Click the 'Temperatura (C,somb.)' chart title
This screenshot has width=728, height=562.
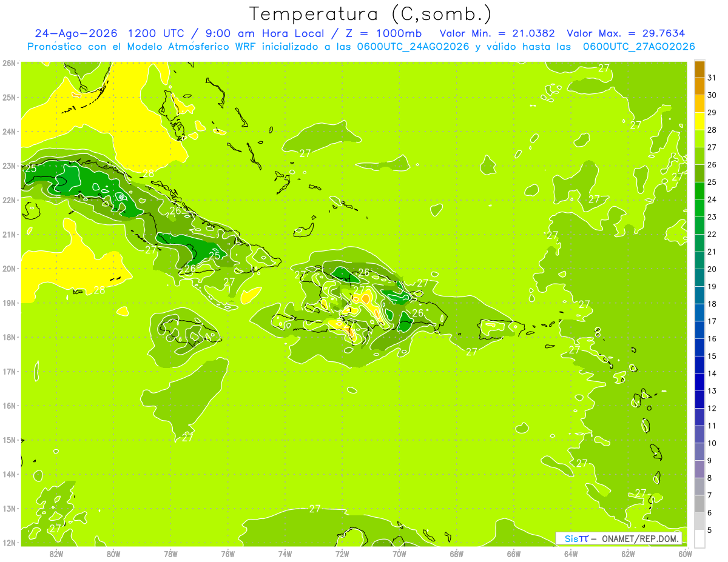click(370, 14)
